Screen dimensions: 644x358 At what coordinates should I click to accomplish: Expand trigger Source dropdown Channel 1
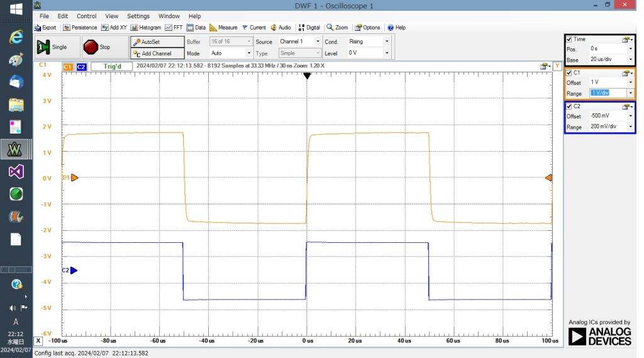(318, 42)
